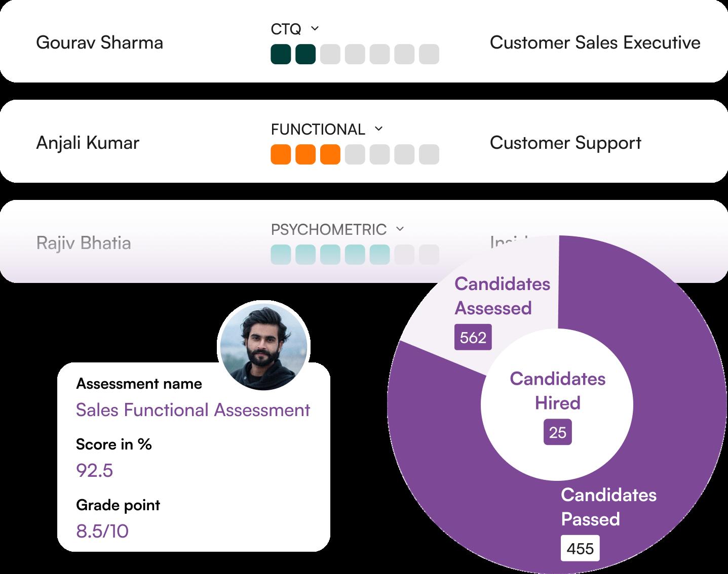
Task: Click the 92.5 score value
Action: coord(94,470)
